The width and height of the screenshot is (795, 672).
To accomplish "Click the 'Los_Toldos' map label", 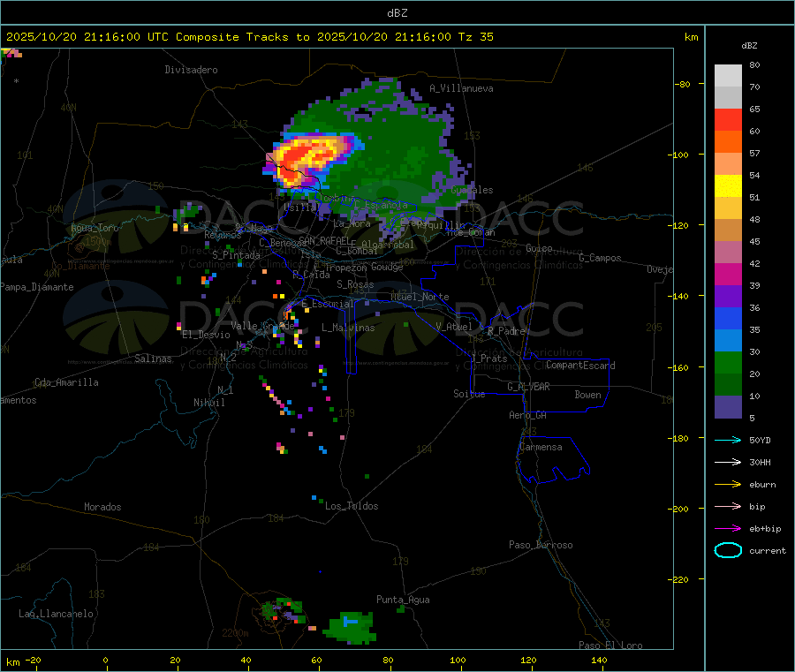I will click(352, 506).
